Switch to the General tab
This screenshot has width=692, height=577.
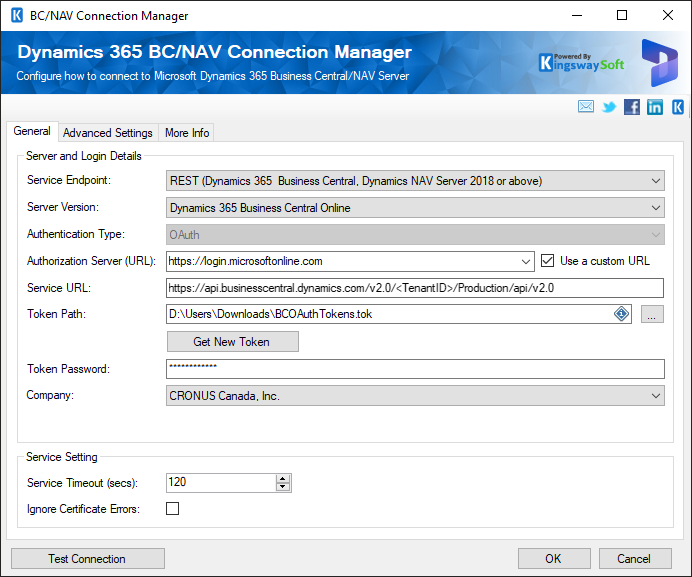coord(32,131)
